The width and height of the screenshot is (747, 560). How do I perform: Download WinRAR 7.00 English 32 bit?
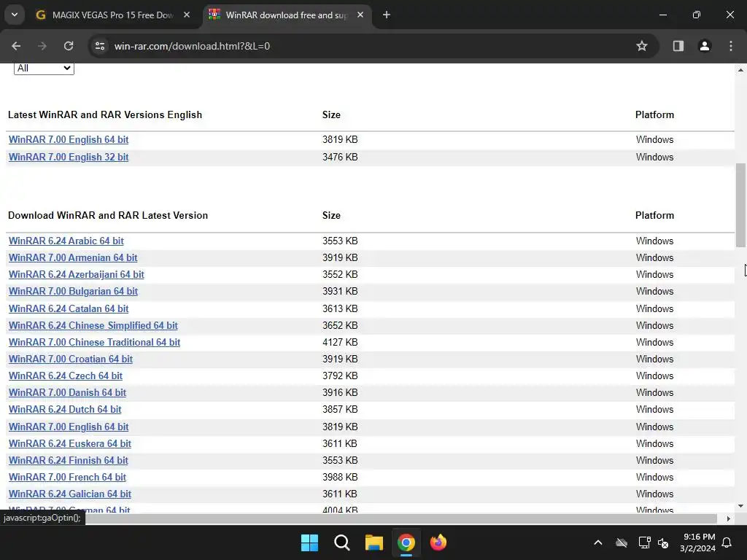[69, 157]
